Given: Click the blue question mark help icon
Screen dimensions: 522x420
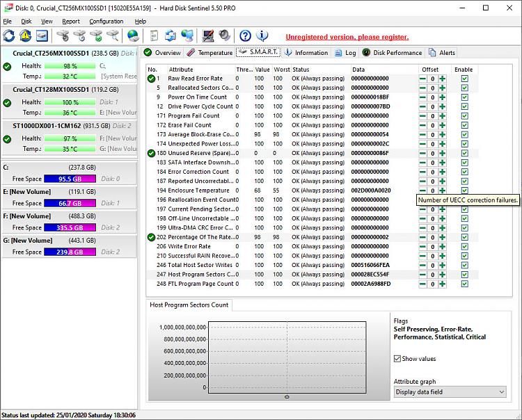Looking at the screenshot, I should pos(246,35).
